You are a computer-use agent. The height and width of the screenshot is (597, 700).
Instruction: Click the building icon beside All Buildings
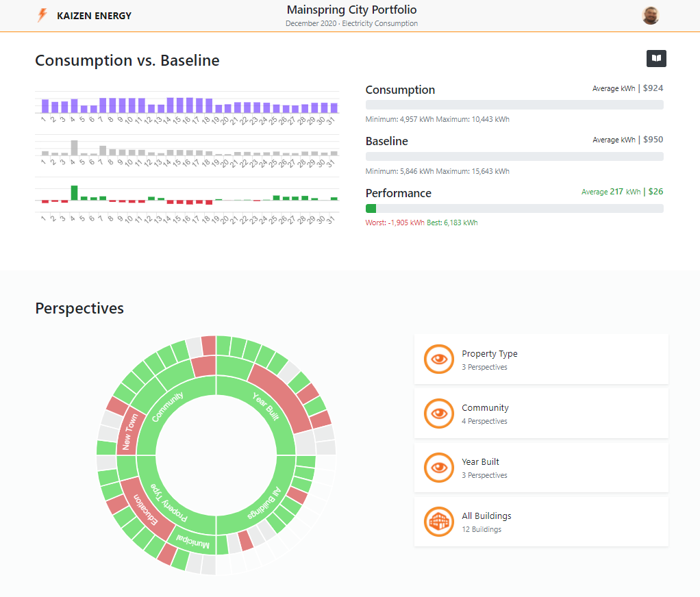439,522
